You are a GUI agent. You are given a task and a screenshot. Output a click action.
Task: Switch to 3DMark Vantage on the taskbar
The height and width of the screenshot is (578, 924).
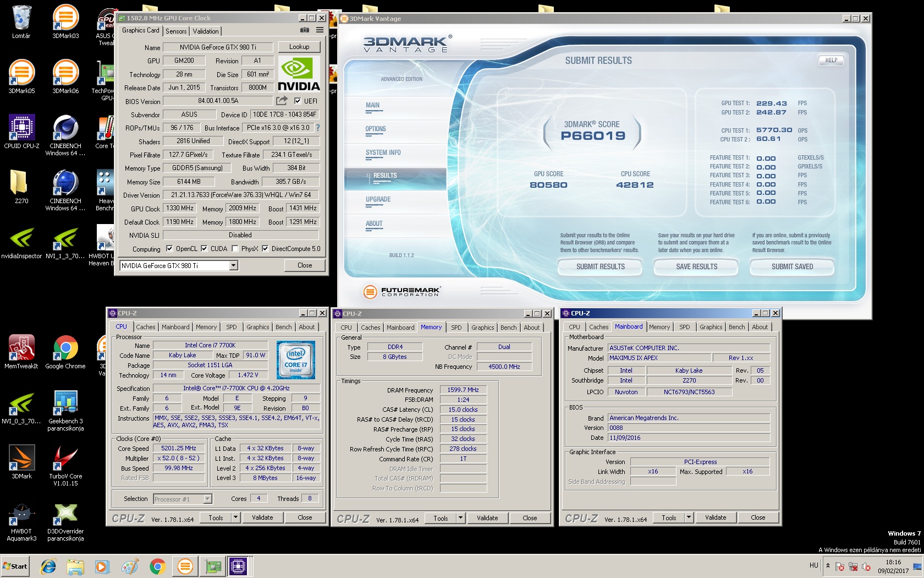[x=185, y=566]
